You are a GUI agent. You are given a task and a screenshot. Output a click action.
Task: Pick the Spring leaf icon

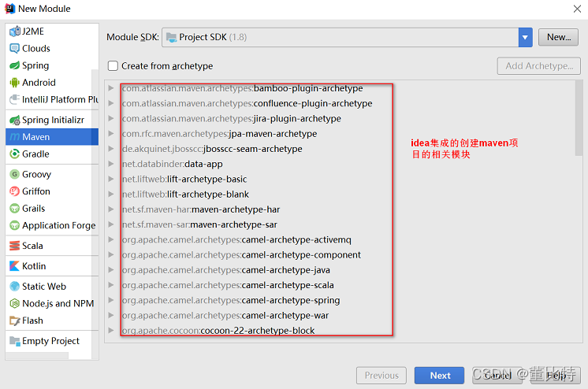tap(15, 65)
